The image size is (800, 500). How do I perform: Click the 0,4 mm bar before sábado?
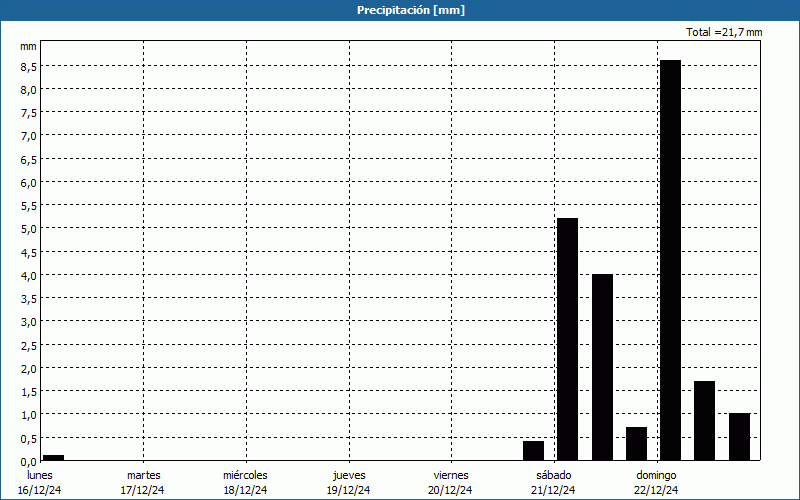pyautogui.click(x=534, y=451)
